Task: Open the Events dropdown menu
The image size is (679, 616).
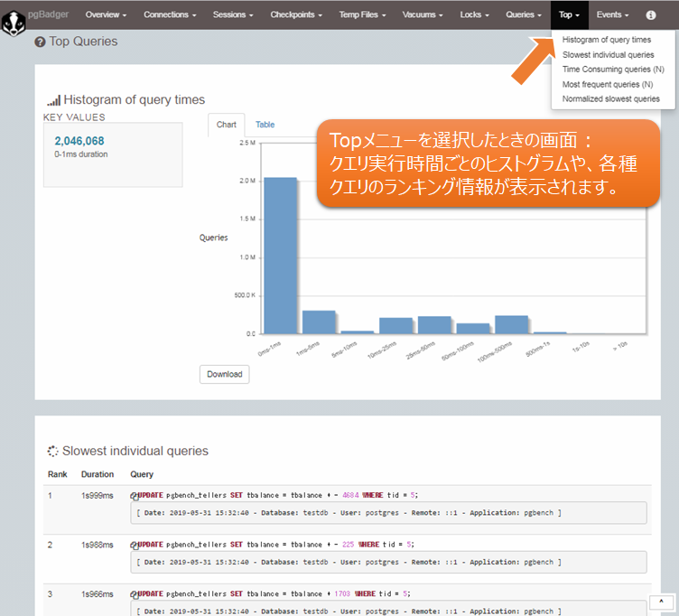Action: click(x=612, y=14)
